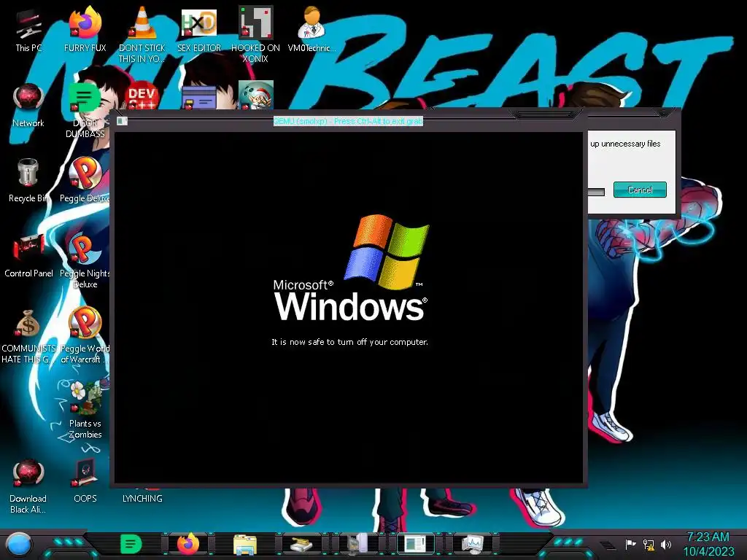
Task: Click the 'up unnecessary files' text
Action: coord(625,144)
